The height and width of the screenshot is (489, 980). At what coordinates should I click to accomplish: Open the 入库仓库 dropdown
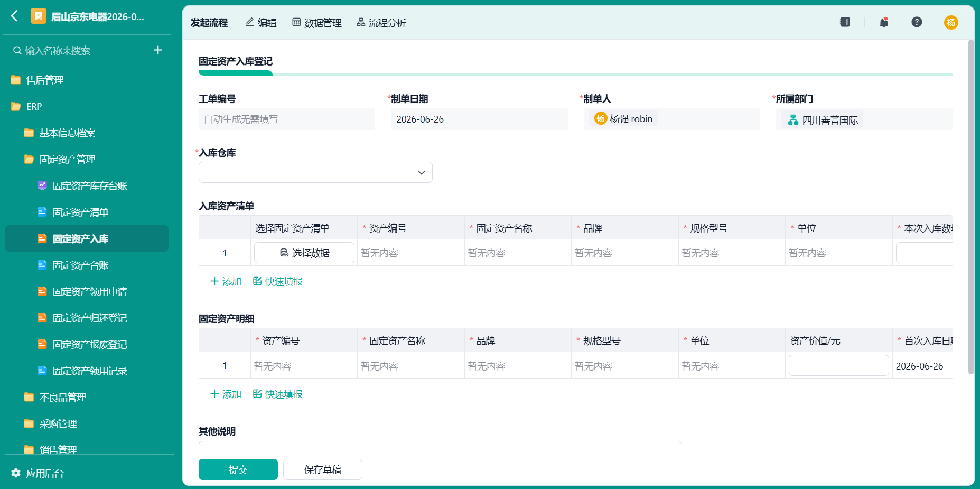click(315, 172)
